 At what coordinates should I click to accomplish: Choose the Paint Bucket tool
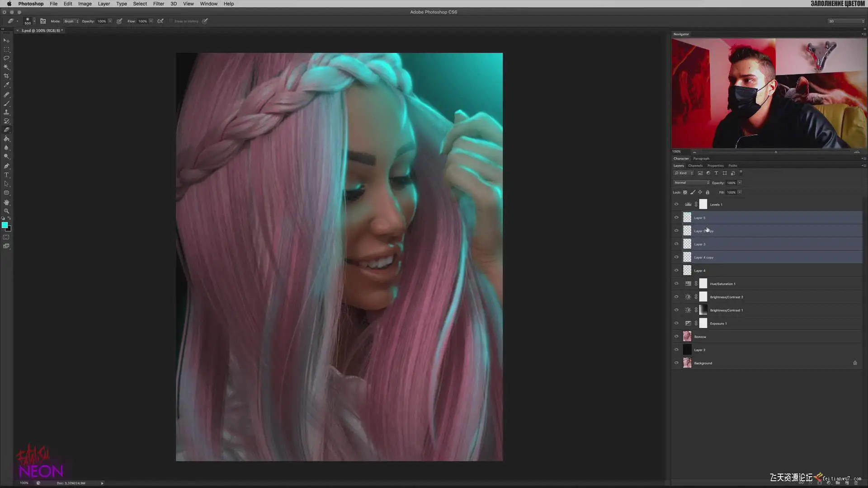(x=6, y=139)
